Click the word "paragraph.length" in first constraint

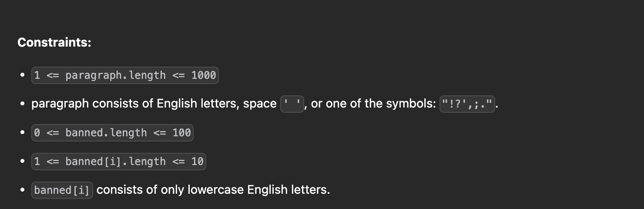click(x=116, y=75)
